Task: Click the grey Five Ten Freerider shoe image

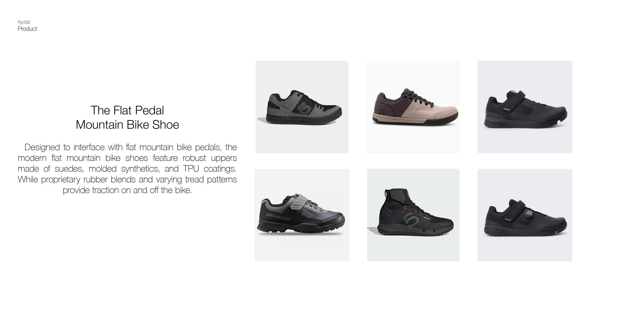Action: 302,107
